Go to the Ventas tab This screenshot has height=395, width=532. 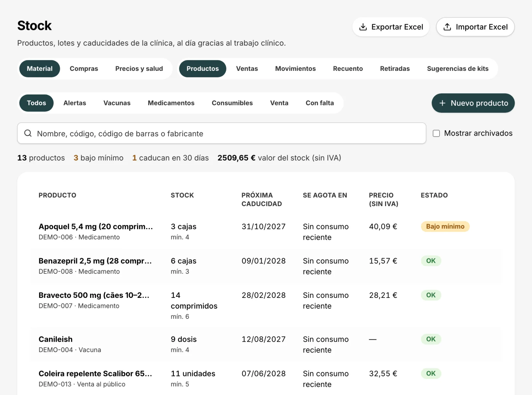tap(247, 68)
